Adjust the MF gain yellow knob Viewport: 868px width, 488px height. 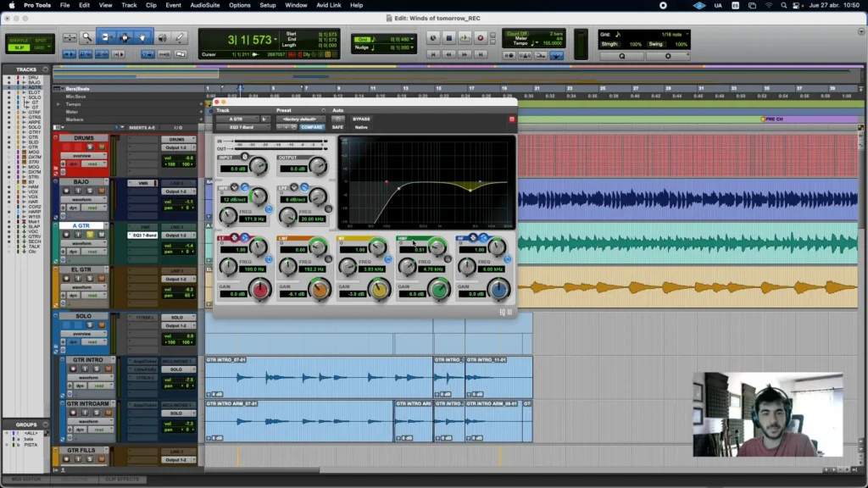pos(379,290)
